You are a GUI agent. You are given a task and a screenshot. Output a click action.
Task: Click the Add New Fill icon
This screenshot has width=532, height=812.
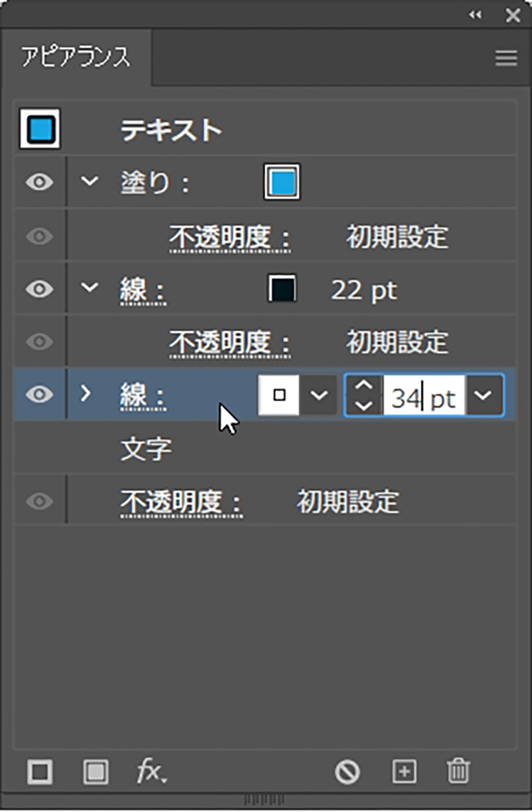95,772
